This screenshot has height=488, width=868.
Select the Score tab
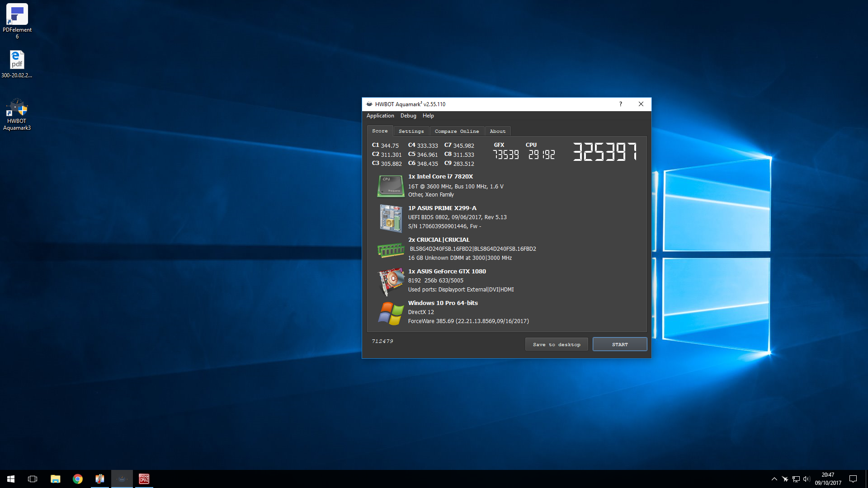[380, 131]
